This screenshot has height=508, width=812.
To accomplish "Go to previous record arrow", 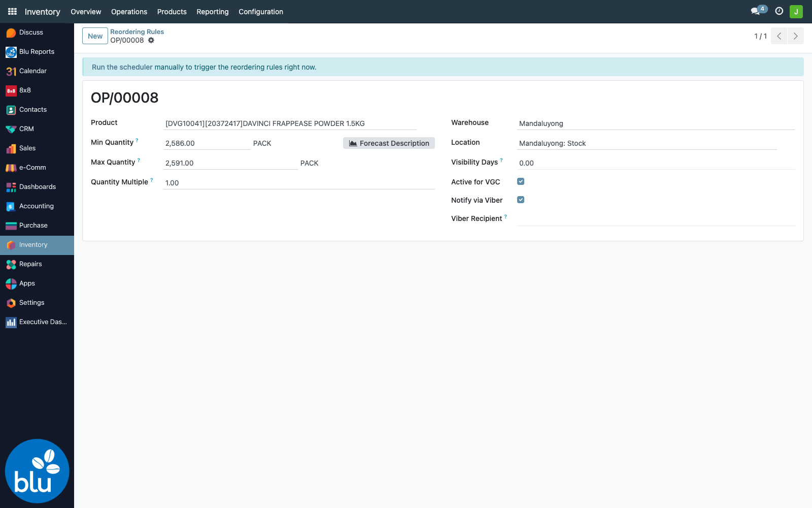I will [x=779, y=36].
